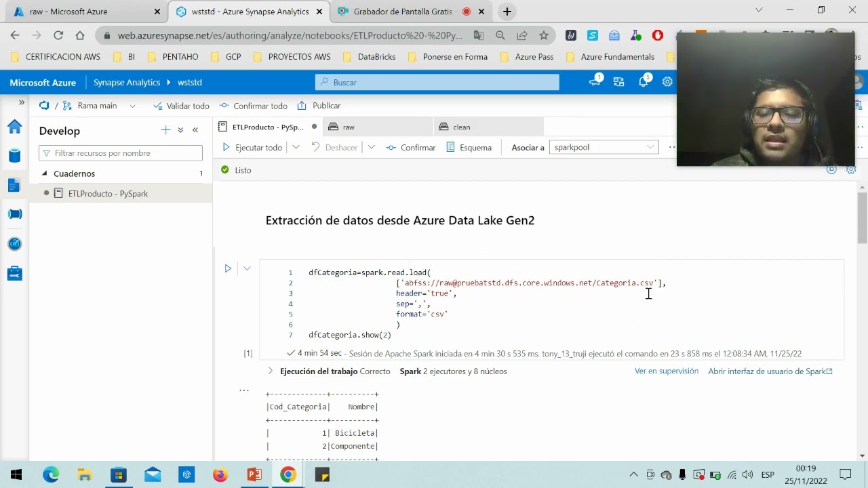Viewport: 868px width, 488px height.
Task: Open Deshacer dropdown arrow
Action: (x=371, y=147)
